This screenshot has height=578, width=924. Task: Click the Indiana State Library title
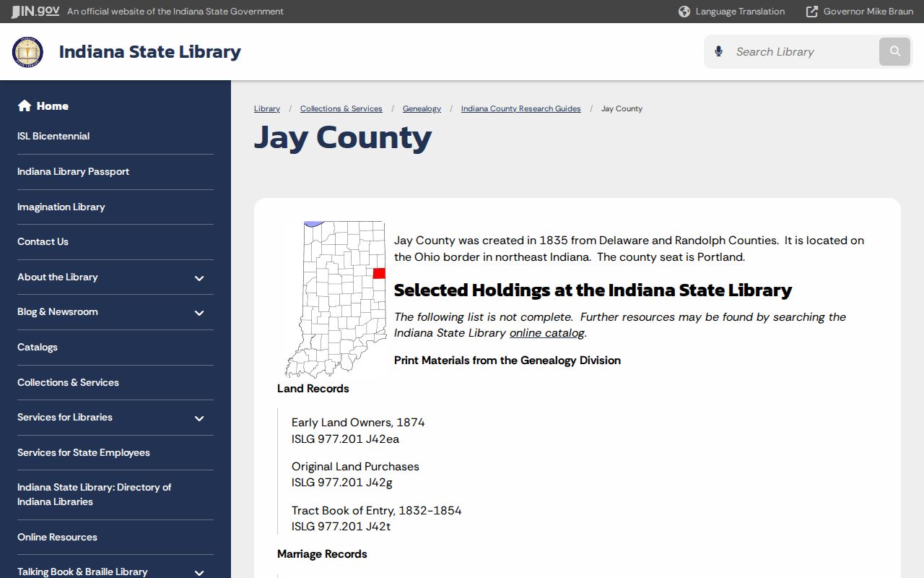150,52
